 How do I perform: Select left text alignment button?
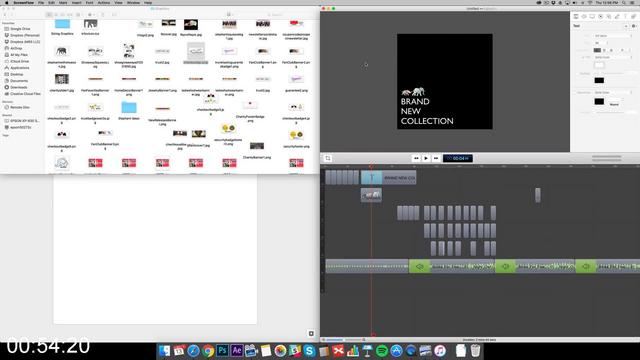click(x=597, y=50)
